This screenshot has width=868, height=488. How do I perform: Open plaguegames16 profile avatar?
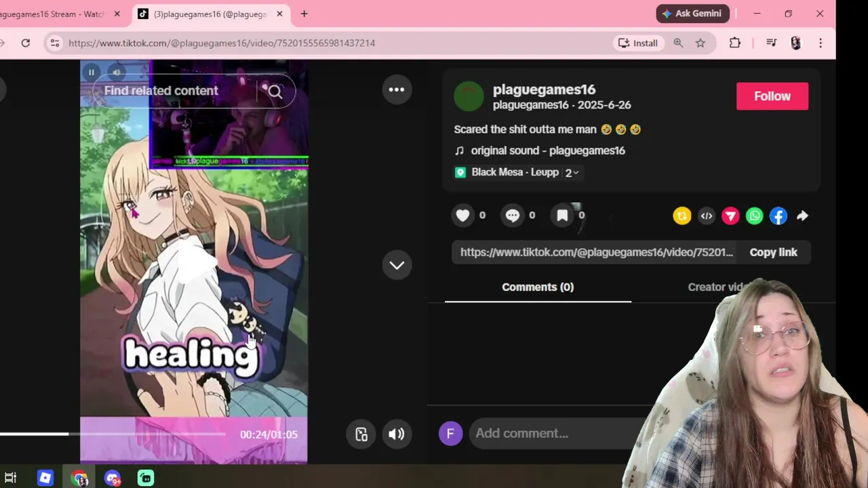coord(469,96)
